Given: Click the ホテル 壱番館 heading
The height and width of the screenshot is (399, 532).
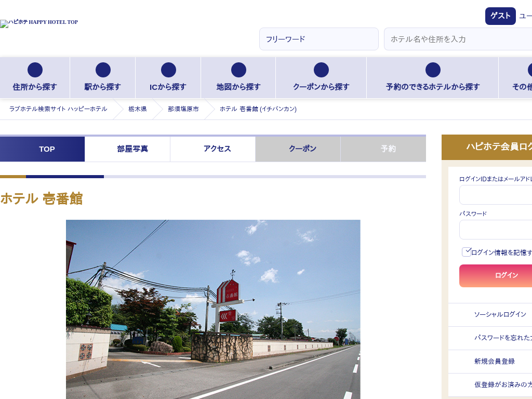Looking at the screenshot, I should pyautogui.click(x=42, y=199).
